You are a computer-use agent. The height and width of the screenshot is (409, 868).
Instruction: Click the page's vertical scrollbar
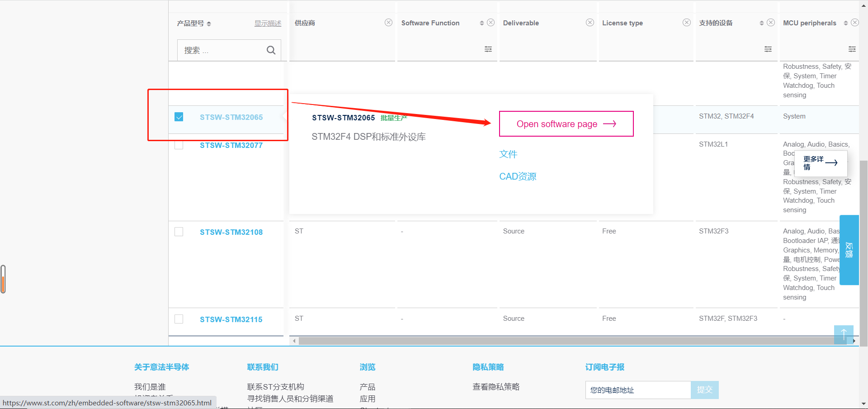pos(863,253)
